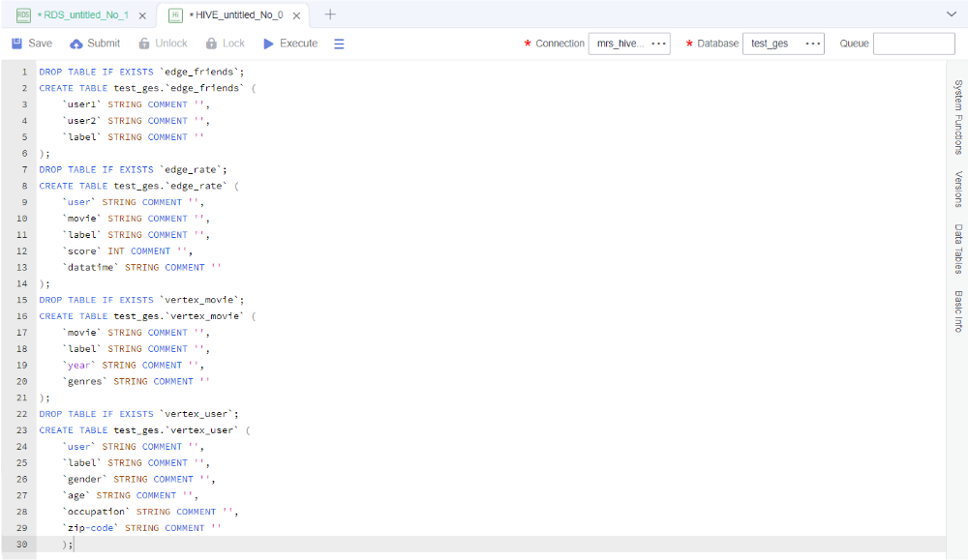The image size is (968, 560).
Task: Click the text "DROP TABLE IF EXISTS `vertex_movie`;"
Action: (141, 300)
